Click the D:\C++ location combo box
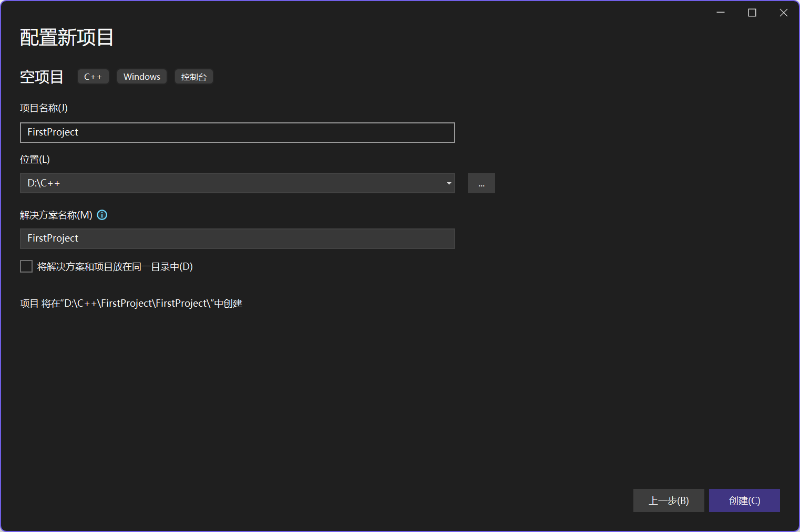This screenshot has height=532, width=800. tap(231, 183)
